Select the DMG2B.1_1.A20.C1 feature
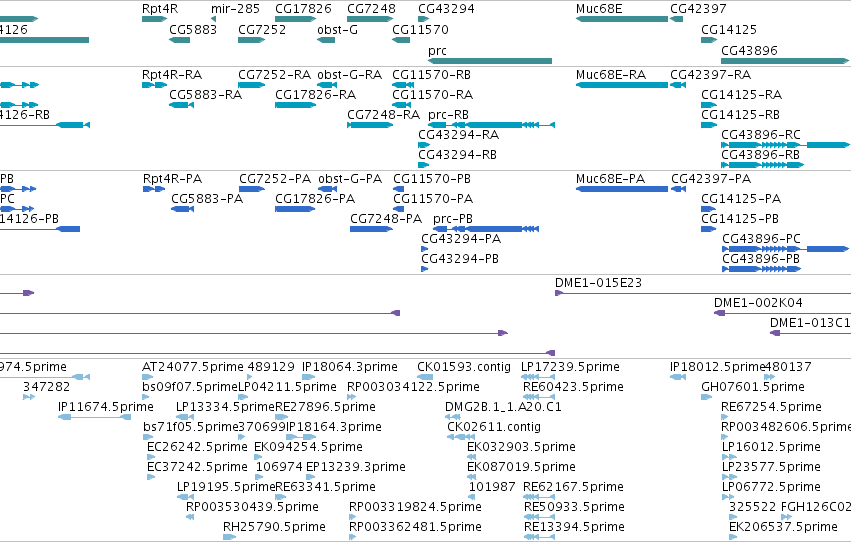This screenshot has height=542, width=851. pyautogui.click(x=453, y=417)
